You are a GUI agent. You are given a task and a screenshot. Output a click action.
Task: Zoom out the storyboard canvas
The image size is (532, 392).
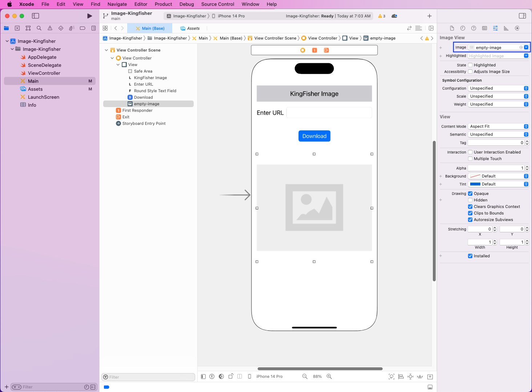305,376
